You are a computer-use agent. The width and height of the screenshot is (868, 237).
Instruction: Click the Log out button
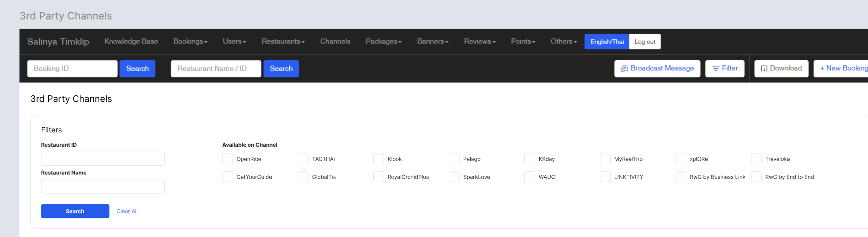click(x=645, y=42)
